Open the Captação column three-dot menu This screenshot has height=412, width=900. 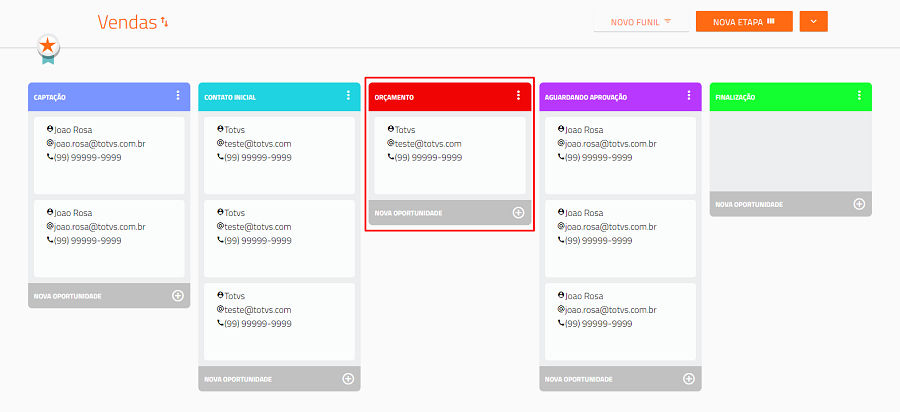coord(178,95)
